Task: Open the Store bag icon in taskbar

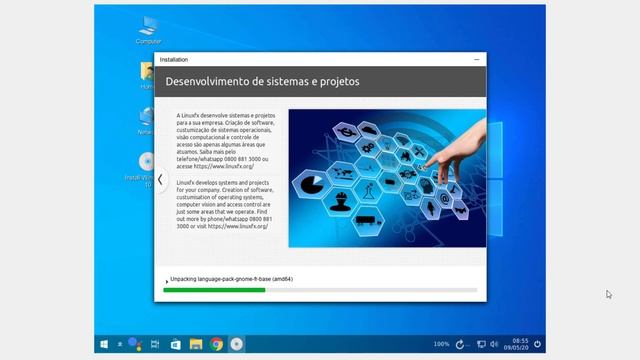Action: (x=176, y=344)
